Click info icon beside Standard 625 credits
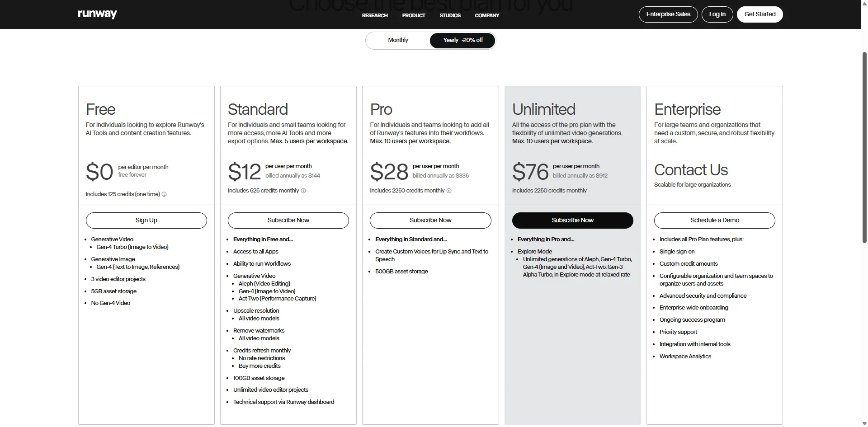The height and width of the screenshot is (427, 868). [303, 191]
